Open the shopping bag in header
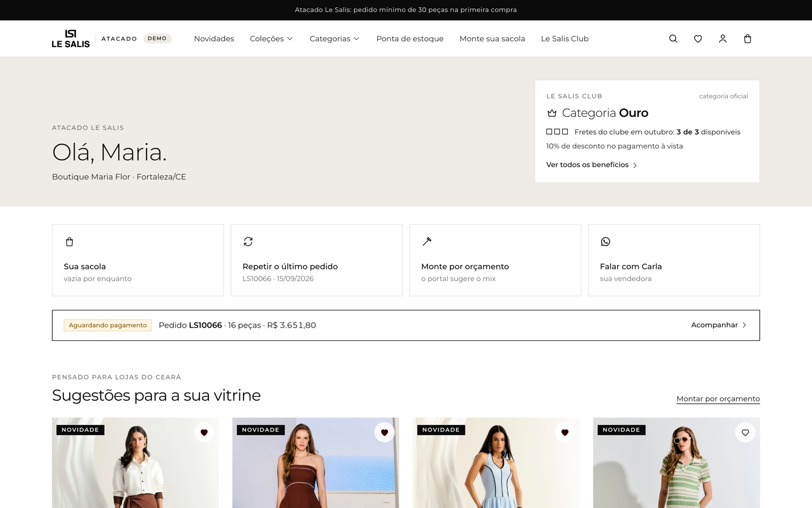 [748, 39]
